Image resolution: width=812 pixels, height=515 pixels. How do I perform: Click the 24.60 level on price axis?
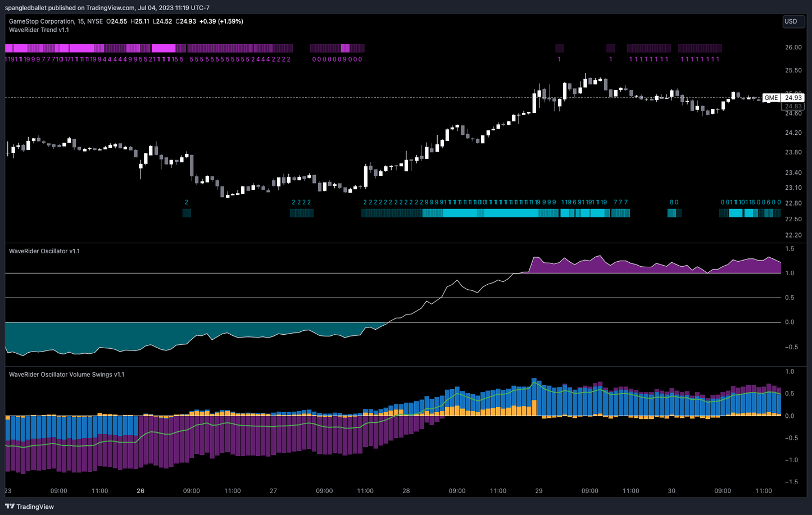793,113
